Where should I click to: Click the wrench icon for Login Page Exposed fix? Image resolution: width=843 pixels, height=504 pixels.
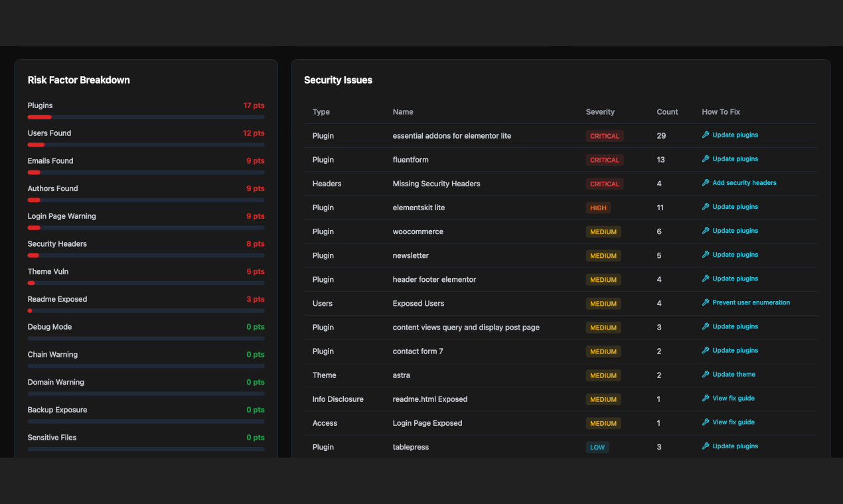705,422
